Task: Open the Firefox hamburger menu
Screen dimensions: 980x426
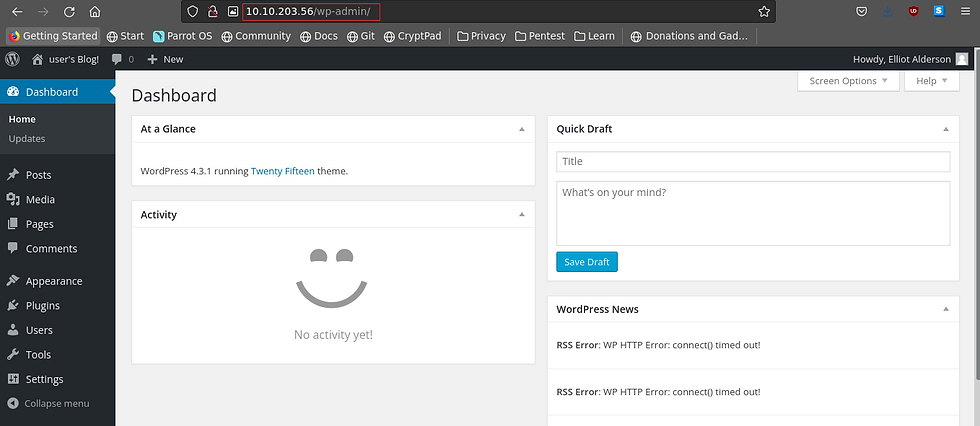Action: (x=965, y=11)
